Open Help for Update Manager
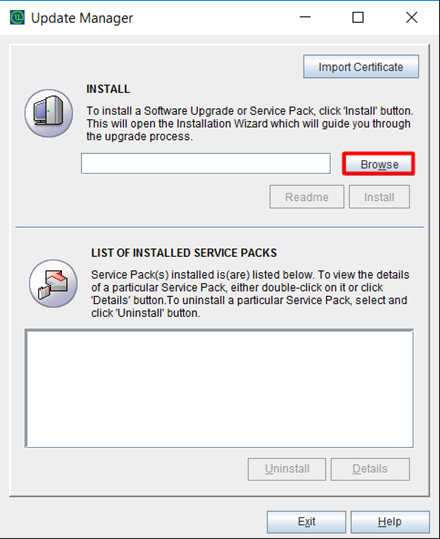Screen dimensions: 440x539 point(390,522)
